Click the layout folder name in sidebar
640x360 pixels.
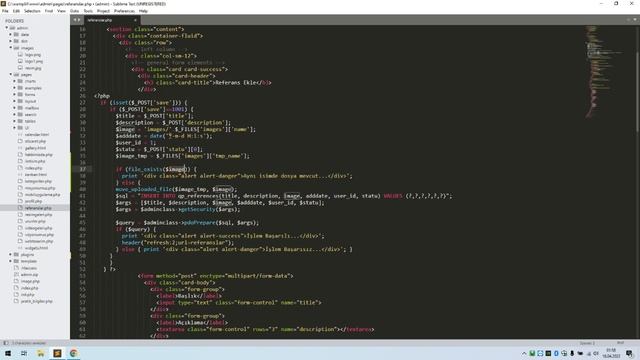coord(30,101)
